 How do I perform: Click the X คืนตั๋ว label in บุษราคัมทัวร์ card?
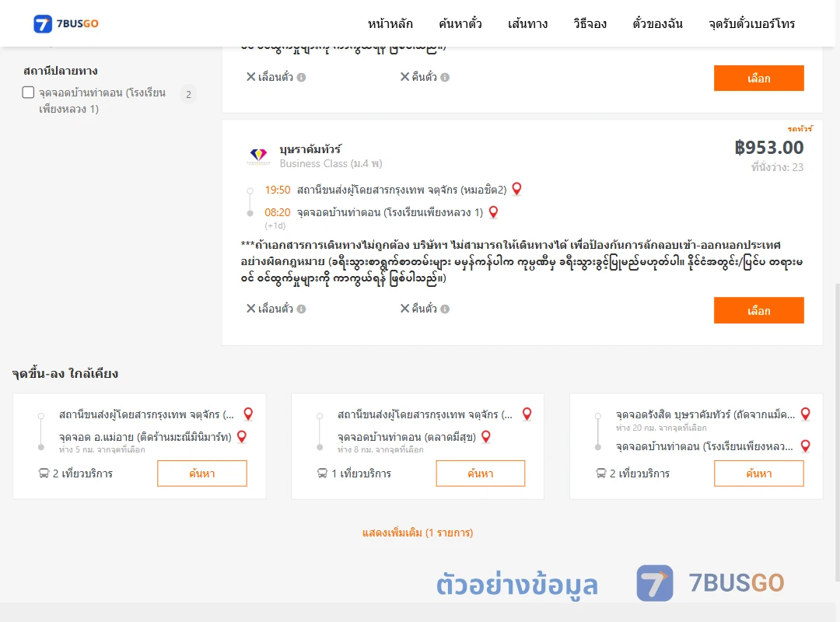pos(419,309)
